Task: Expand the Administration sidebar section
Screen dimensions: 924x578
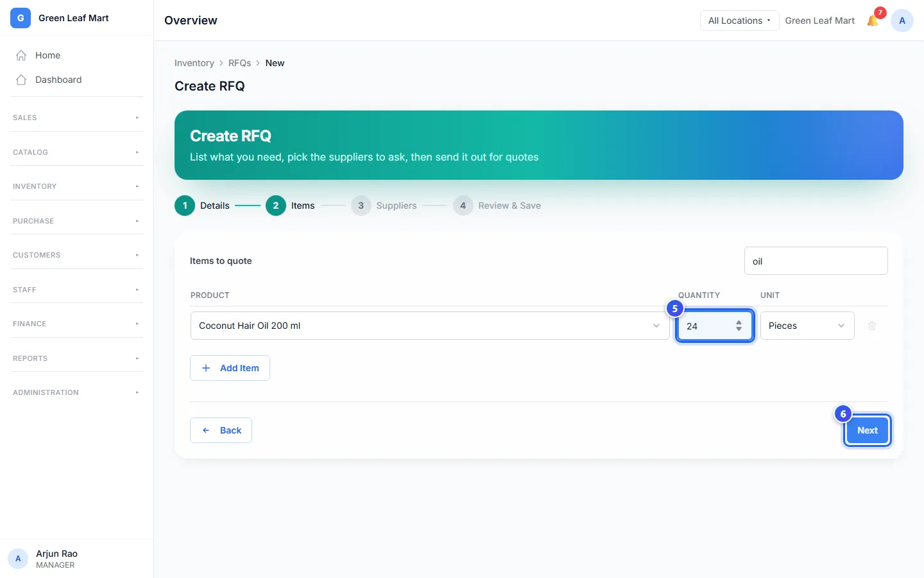Action: click(x=76, y=392)
